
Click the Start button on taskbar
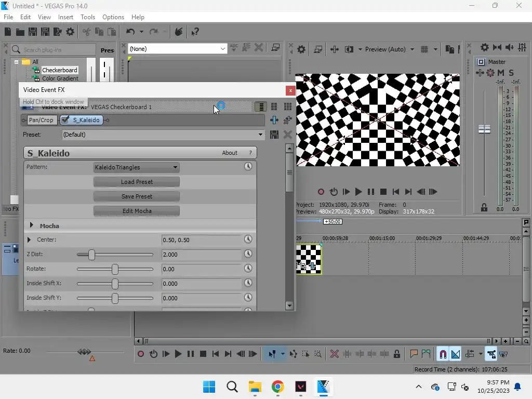(209, 387)
